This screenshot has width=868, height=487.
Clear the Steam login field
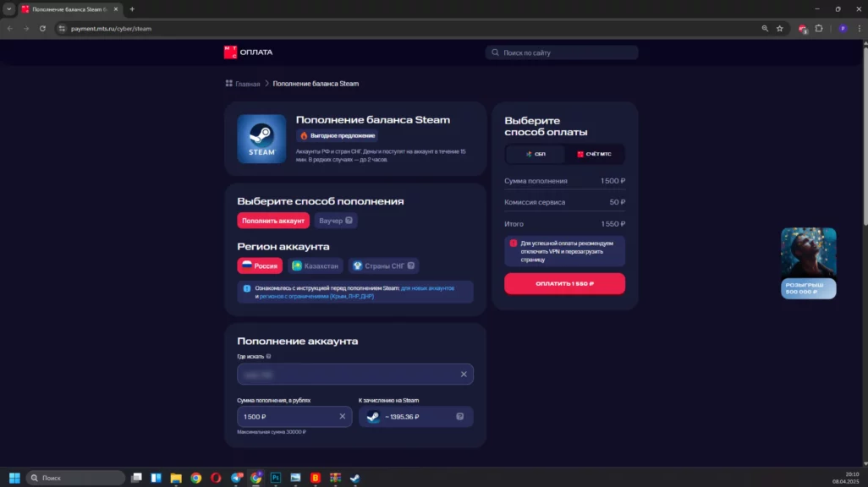(463, 374)
